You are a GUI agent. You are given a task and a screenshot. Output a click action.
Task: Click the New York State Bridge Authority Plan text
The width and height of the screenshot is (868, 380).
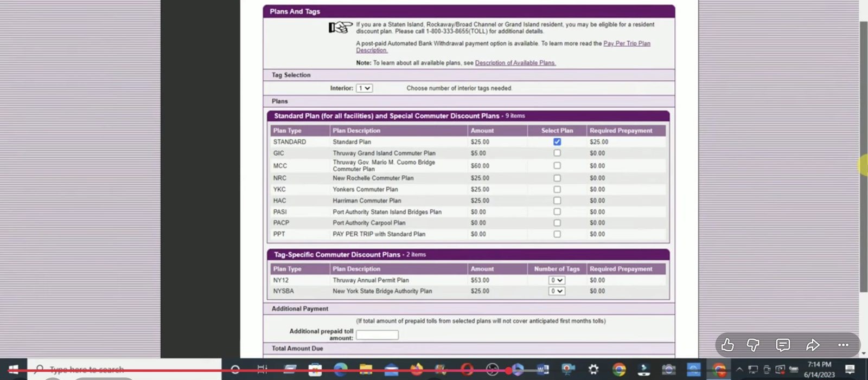click(x=382, y=291)
